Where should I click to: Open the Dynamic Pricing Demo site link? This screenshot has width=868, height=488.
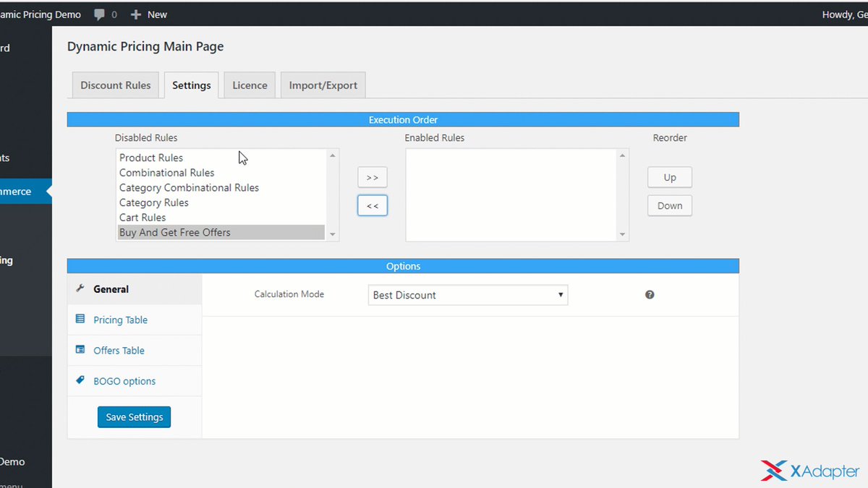41,14
